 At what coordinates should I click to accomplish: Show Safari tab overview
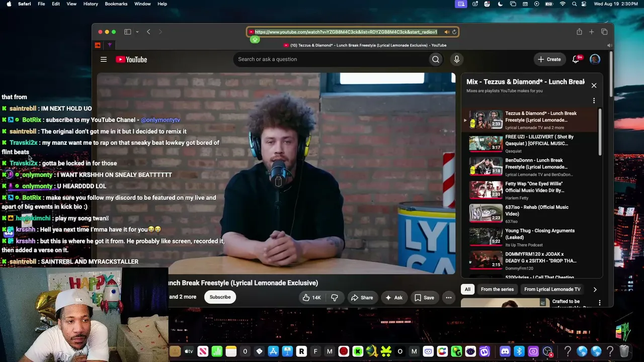point(604,32)
